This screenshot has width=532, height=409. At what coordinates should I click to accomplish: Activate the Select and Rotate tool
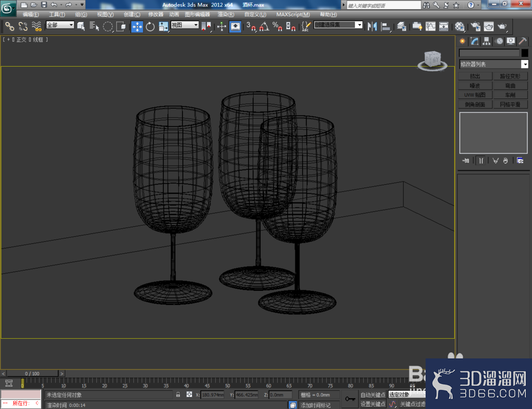coord(150,27)
